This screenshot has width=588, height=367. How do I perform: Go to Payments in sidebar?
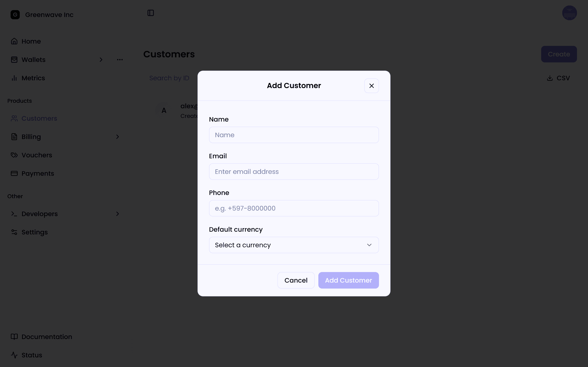point(38,174)
